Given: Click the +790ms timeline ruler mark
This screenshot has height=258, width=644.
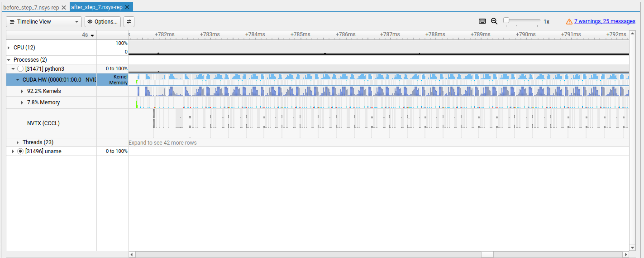Looking at the screenshot, I should tap(526, 34).
